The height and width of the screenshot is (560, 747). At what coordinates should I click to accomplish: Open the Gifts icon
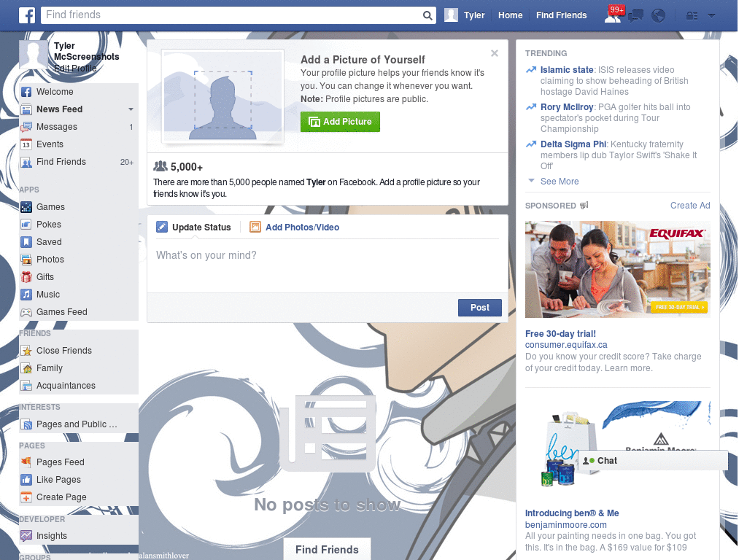(x=26, y=277)
